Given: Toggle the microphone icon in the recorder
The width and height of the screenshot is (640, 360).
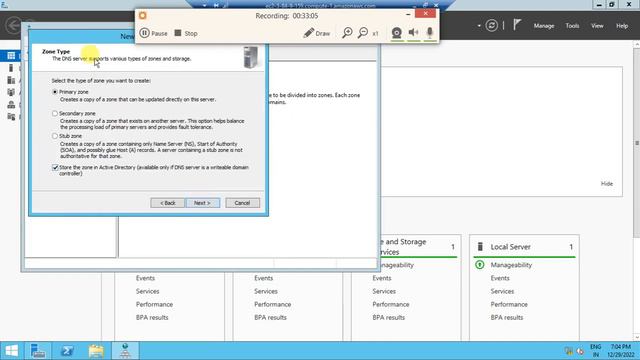Looking at the screenshot, I should coord(430,32).
